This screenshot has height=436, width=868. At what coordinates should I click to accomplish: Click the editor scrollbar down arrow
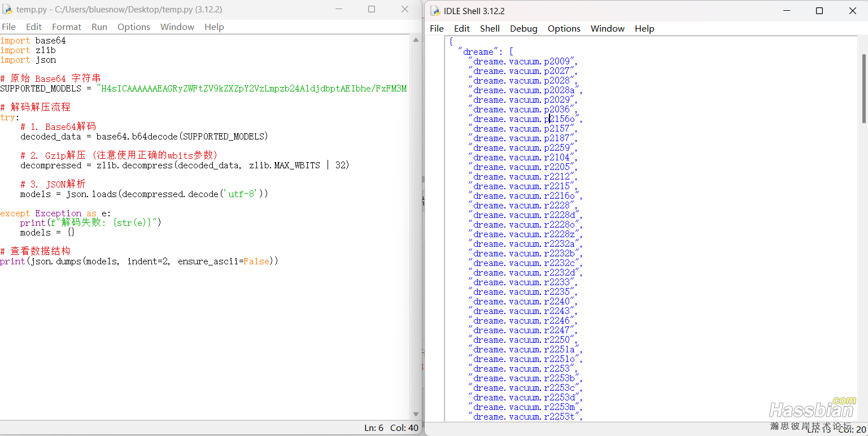point(416,415)
